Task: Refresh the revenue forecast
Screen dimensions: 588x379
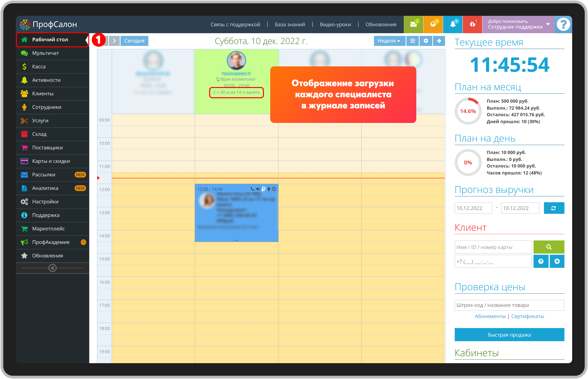Action: click(554, 208)
